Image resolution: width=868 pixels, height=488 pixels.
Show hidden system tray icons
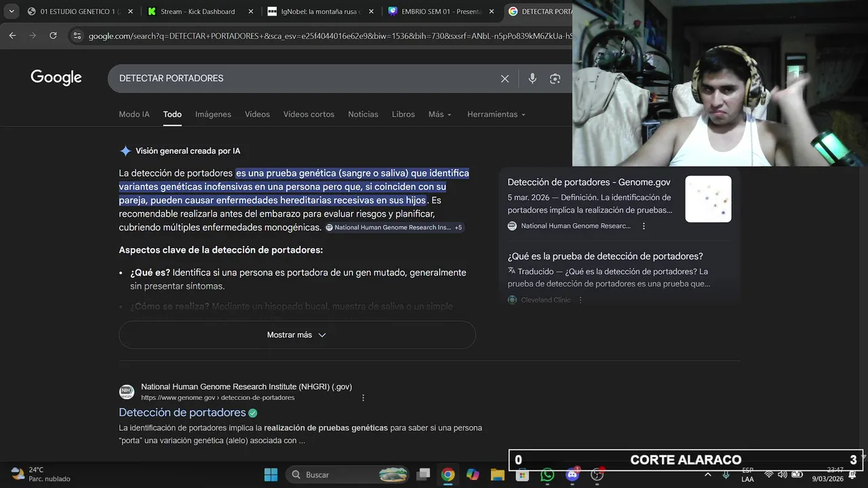click(708, 474)
